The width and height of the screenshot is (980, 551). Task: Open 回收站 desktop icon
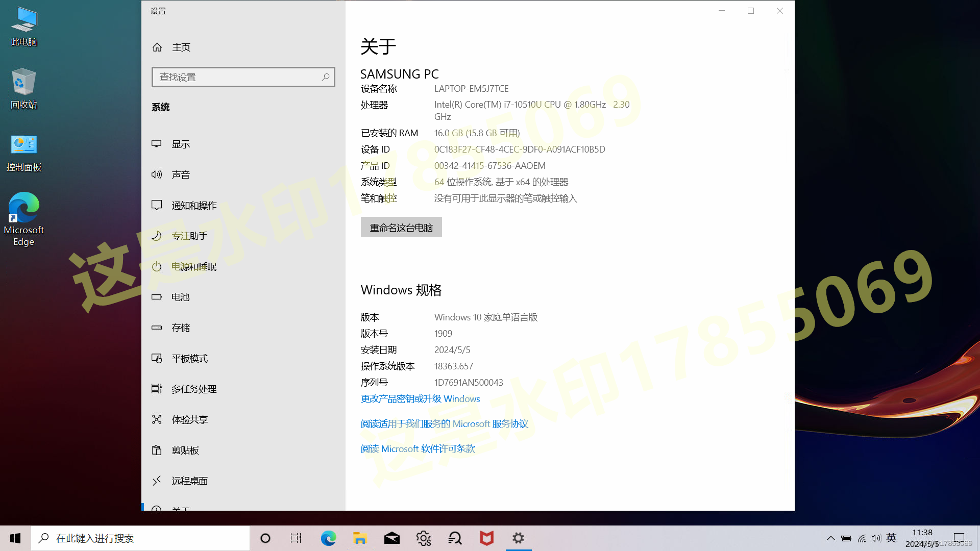[x=24, y=86]
